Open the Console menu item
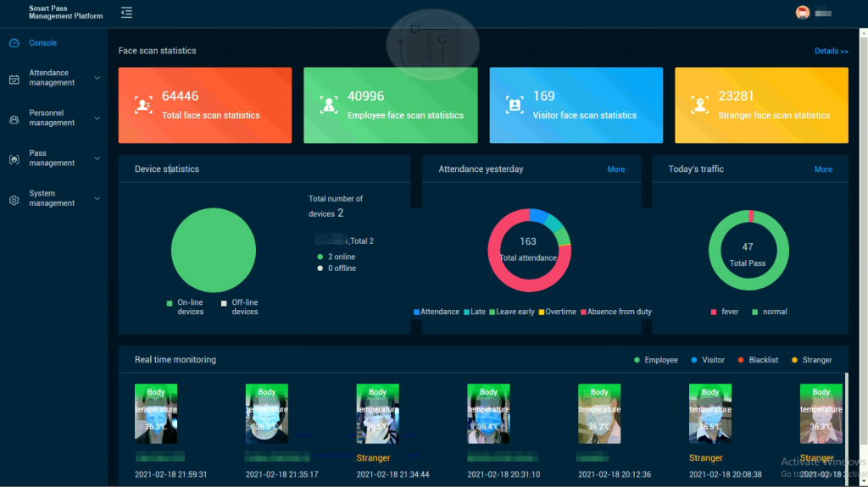This screenshot has width=868, height=487. 43,43
